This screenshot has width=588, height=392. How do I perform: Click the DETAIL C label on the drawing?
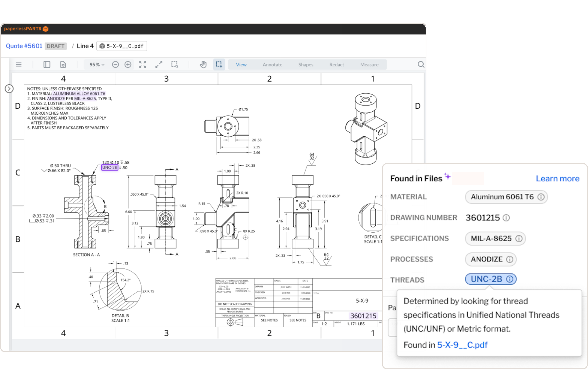373,237
